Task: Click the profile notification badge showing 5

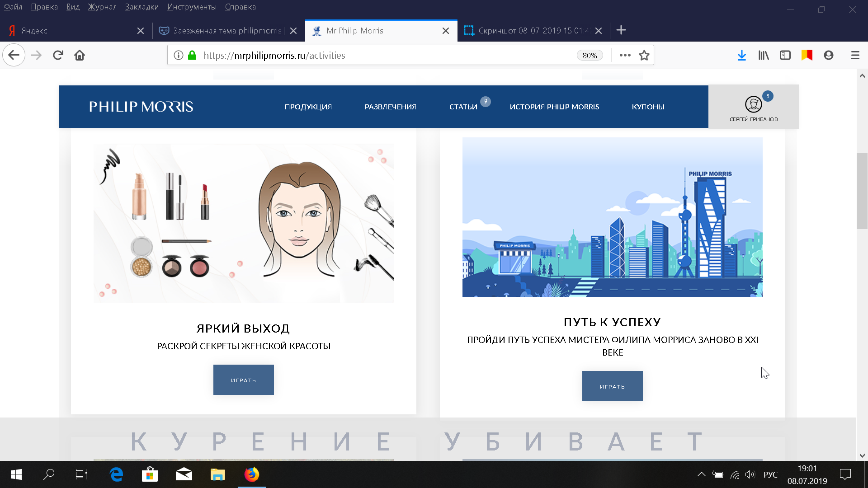Action: click(x=768, y=96)
